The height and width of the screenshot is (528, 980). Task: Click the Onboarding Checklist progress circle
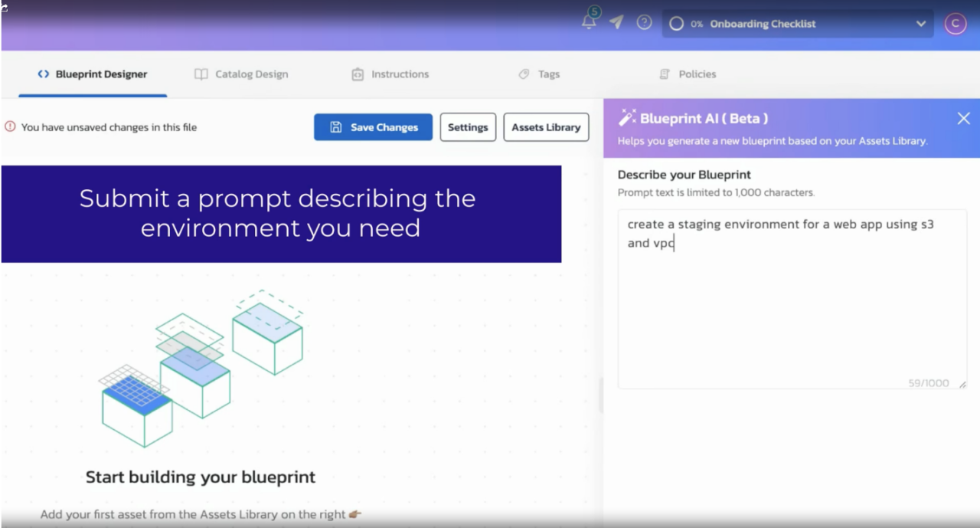[x=676, y=24]
